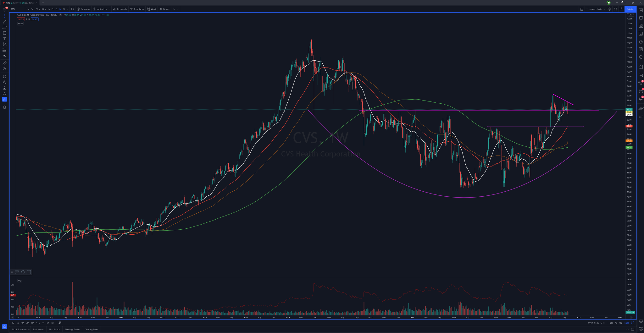The width and height of the screenshot is (644, 333).
Task: Set date range to YTD
Action: 38,323
